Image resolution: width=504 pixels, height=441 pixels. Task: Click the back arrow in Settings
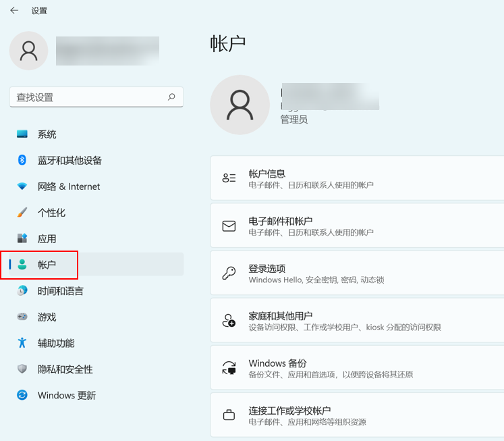(14, 11)
